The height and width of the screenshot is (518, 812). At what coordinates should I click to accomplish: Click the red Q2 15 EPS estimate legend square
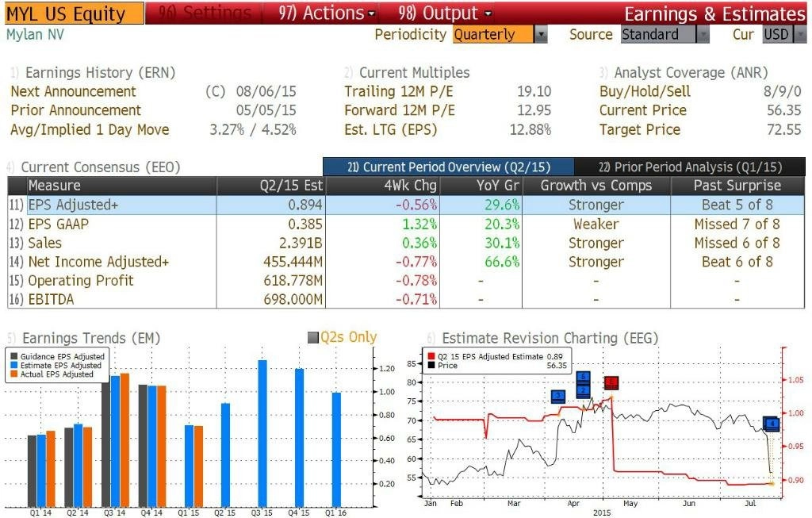[431, 356]
